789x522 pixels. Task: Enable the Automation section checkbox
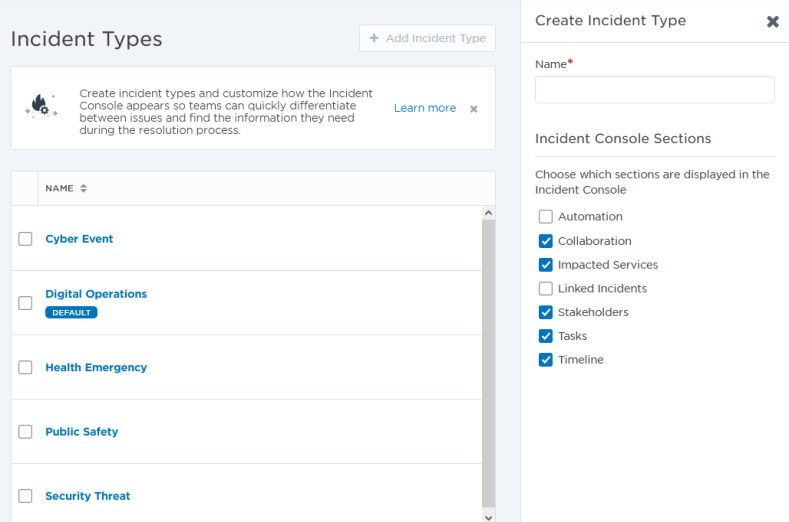coord(546,217)
